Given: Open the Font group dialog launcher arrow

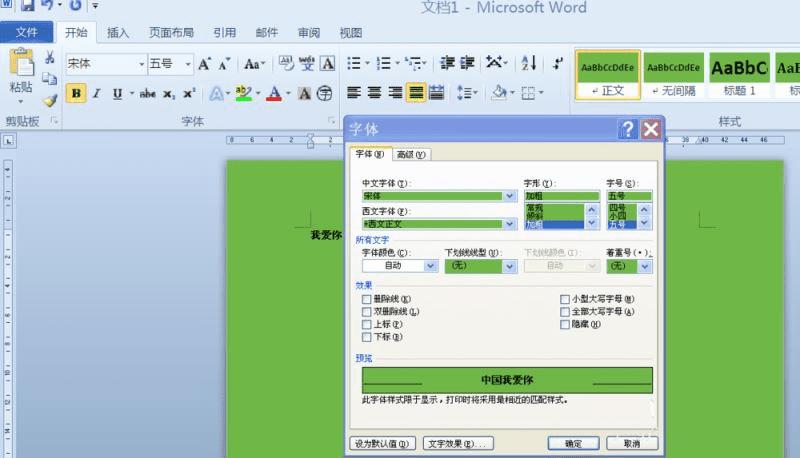Looking at the screenshot, I should point(331,121).
